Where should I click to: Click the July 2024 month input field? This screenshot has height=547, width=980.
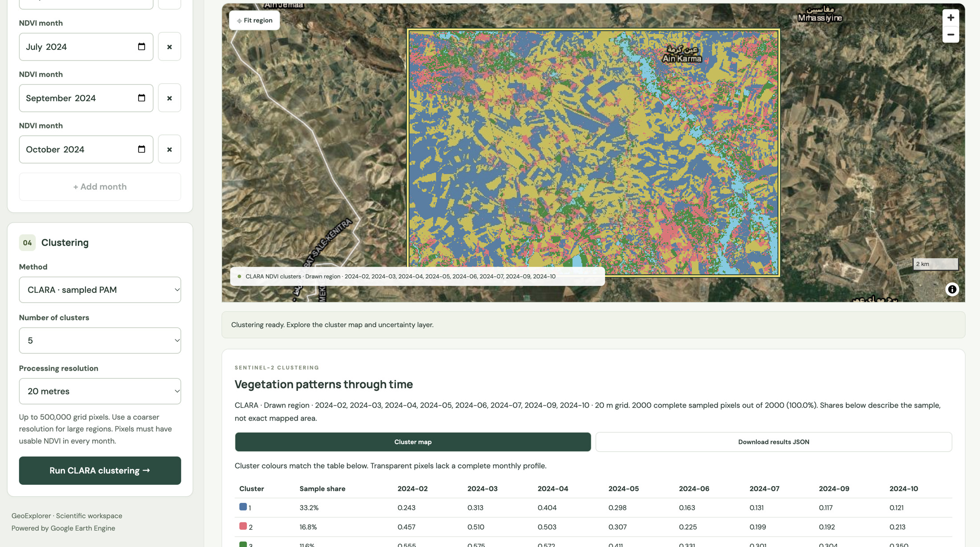(86, 47)
